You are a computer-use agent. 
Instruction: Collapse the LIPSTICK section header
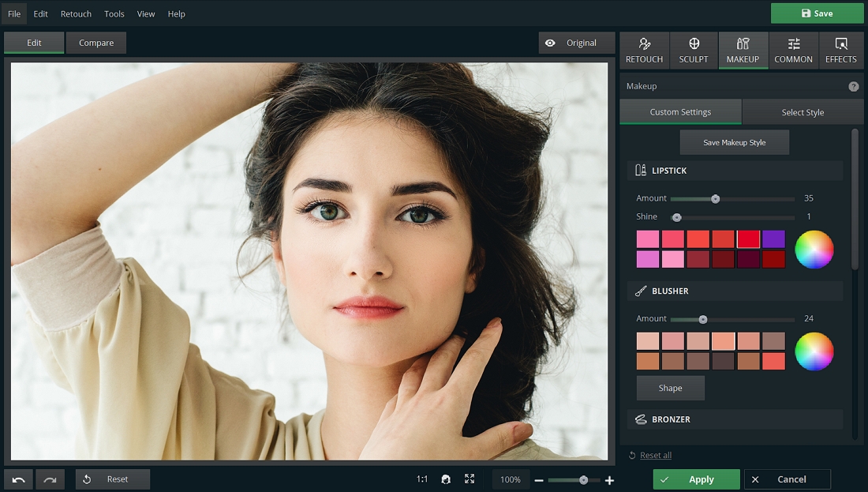(x=735, y=171)
